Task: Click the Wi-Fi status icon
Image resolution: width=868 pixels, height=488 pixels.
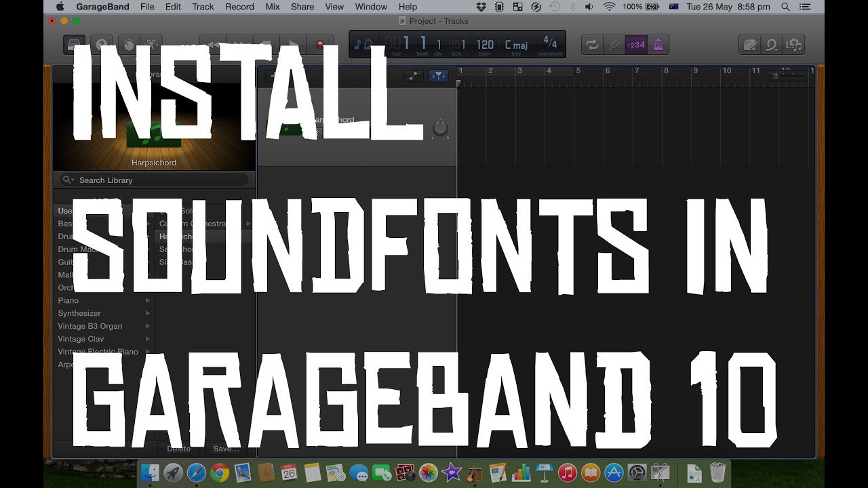Action: (x=609, y=7)
